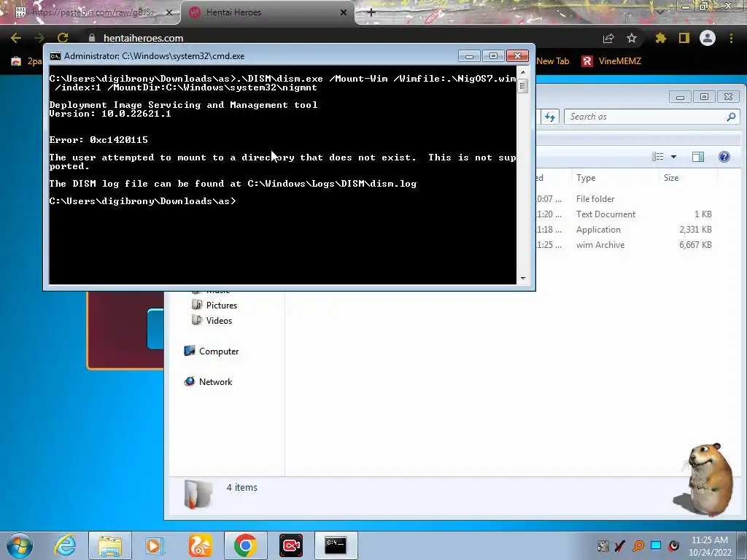747x560 pixels.
Task: Switch to the Hentai Heroes tab
Action: click(267, 12)
